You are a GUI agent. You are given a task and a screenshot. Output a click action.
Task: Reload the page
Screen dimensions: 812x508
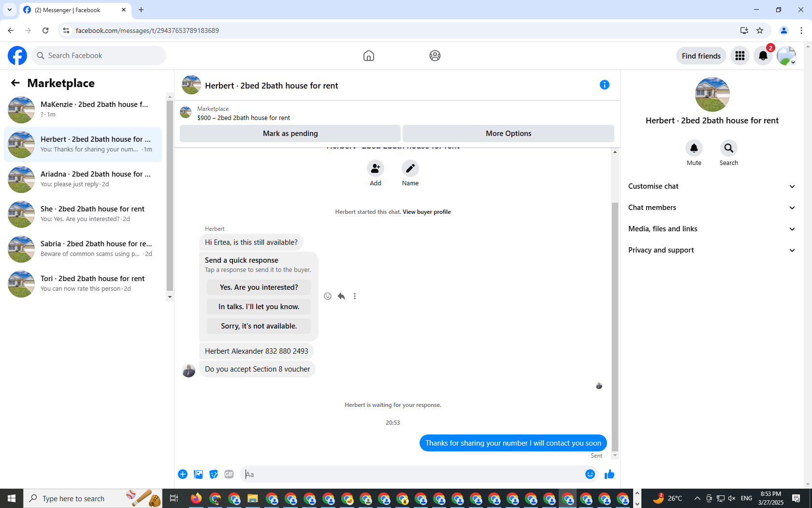pos(45,30)
